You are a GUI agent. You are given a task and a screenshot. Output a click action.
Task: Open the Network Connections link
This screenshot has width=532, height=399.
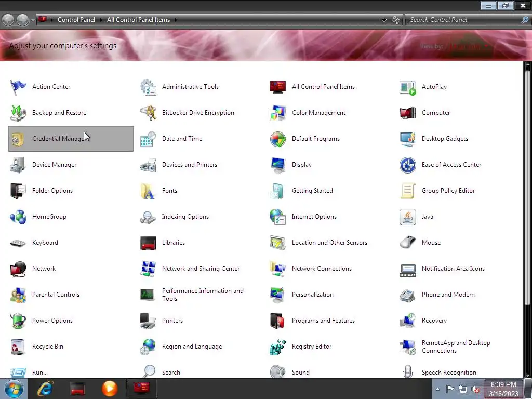click(x=322, y=269)
